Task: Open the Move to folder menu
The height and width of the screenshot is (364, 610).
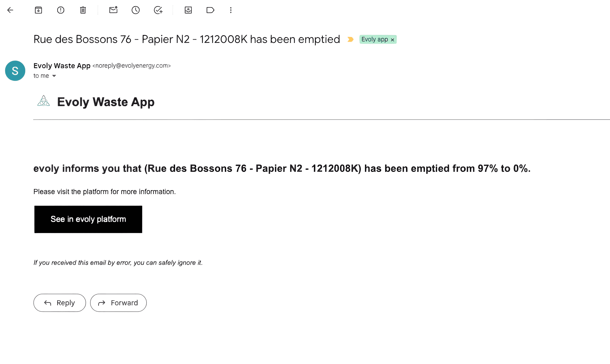Action: point(188,10)
